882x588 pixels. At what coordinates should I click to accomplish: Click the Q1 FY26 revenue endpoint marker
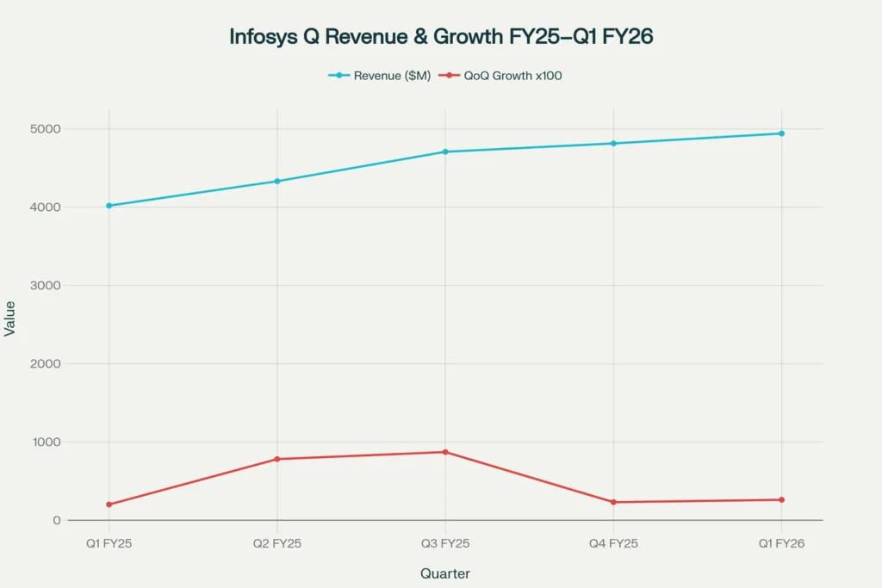point(781,133)
